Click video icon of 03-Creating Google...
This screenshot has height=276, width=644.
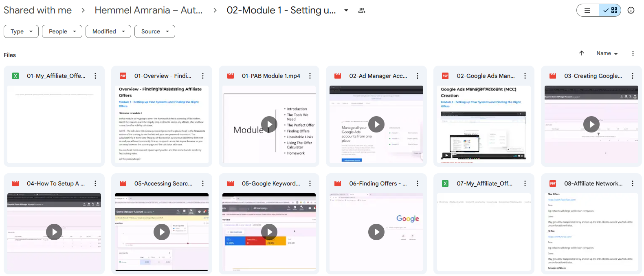pyautogui.click(x=553, y=76)
